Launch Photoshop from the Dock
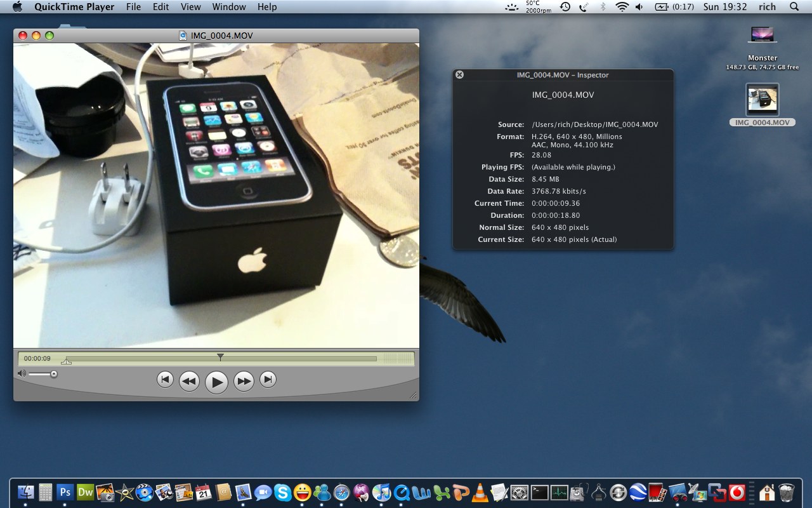The height and width of the screenshot is (508, 812). pyautogui.click(x=65, y=491)
